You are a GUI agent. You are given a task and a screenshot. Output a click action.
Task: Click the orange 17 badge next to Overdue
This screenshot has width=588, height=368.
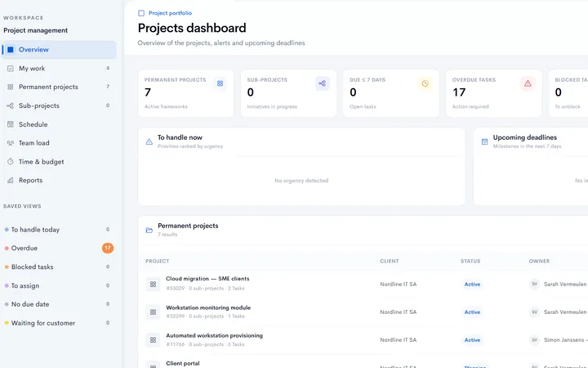pos(108,248)
